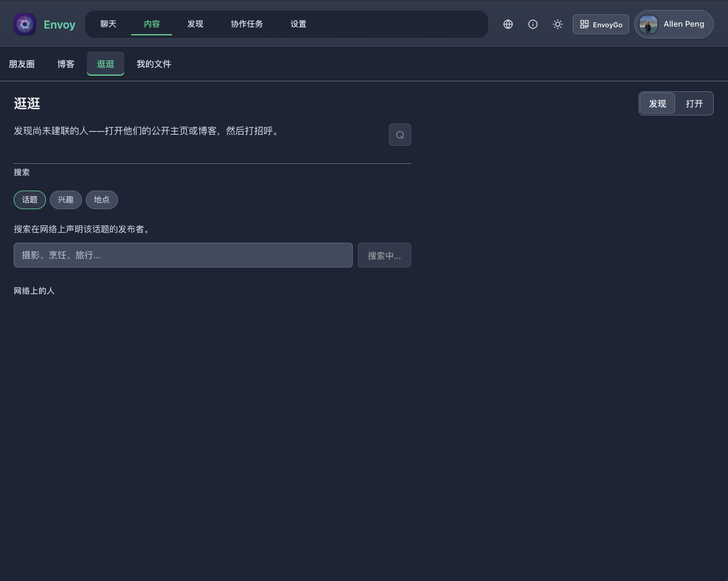Click the 网络上的人 section label
The width and height of the screenshot is (728, 581).
[34, 291]
